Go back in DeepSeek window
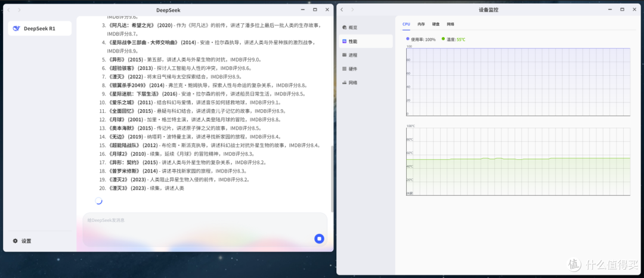The image size is (644, 278). [9, 10]
